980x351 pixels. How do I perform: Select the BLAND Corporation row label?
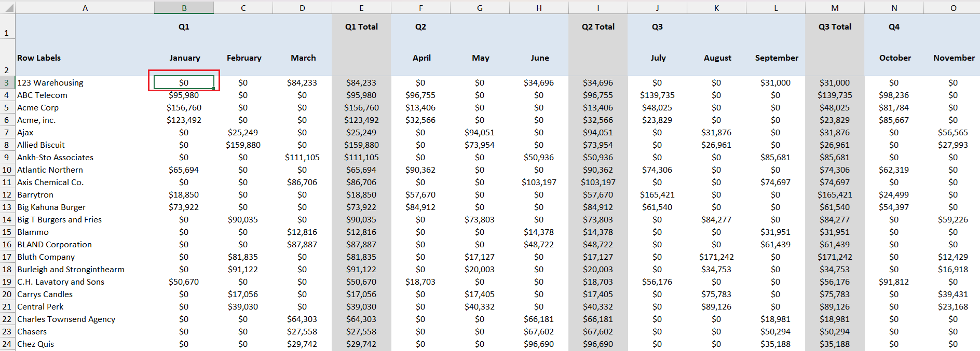55,244
